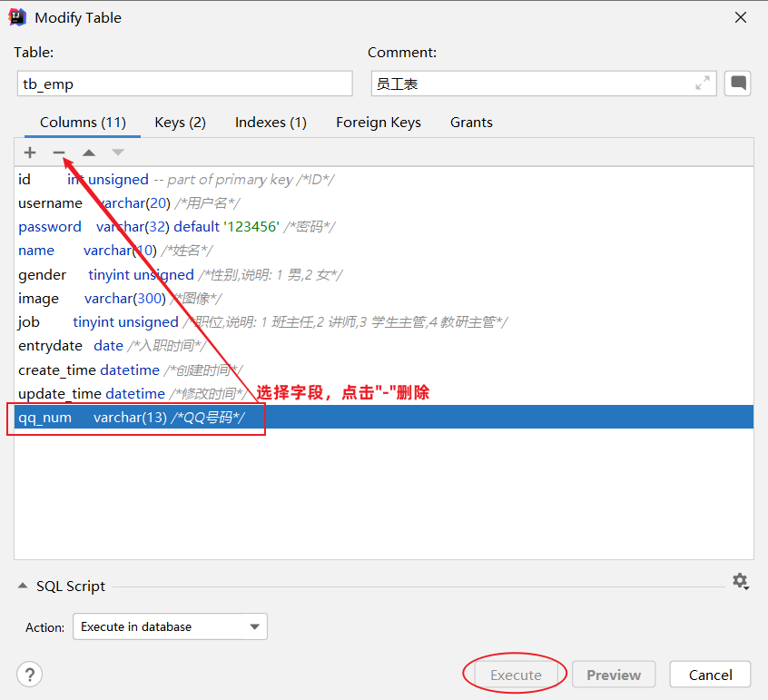Collapse the SQL Script section
This screenshot has height=700, width=768.
click(23, 587)
